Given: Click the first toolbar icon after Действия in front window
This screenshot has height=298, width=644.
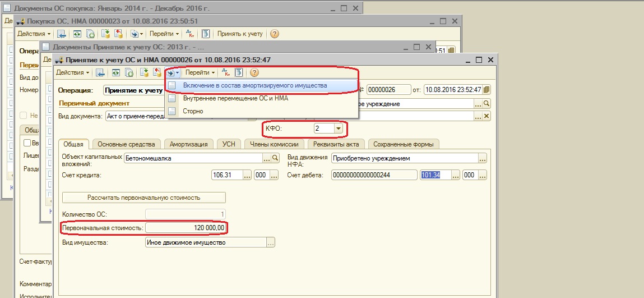Looking at the screenshot, I should click(x=100, y=72).
